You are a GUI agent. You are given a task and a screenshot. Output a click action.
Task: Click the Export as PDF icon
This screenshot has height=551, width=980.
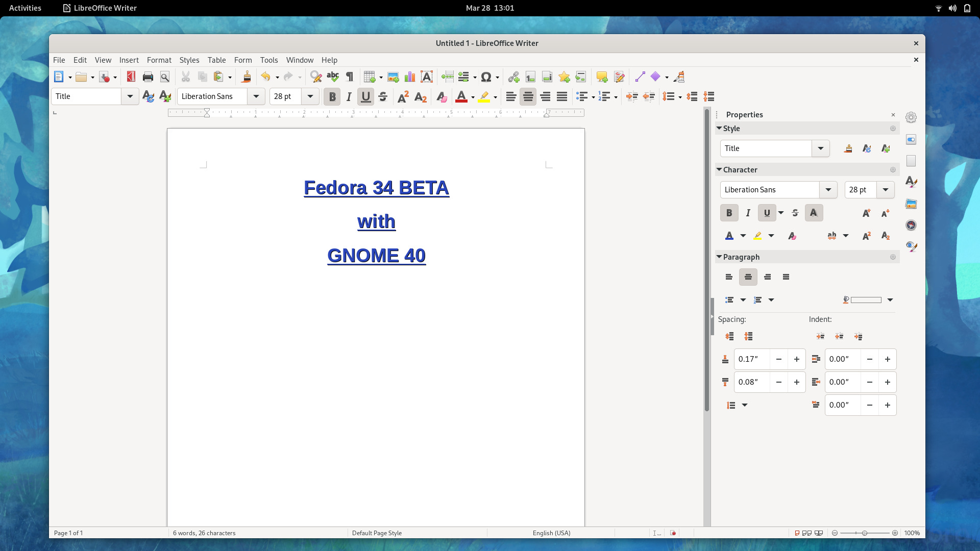131,77
